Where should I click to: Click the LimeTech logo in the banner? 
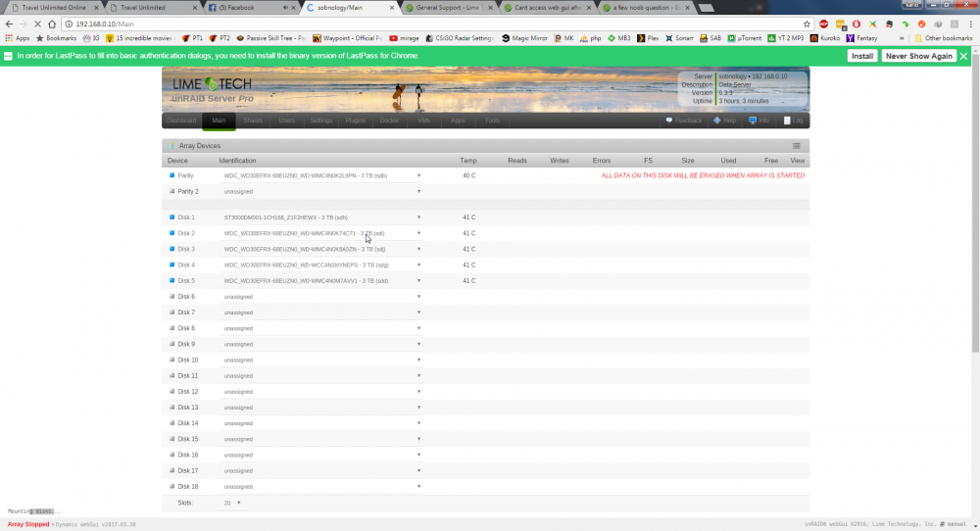tap(212, 83)
